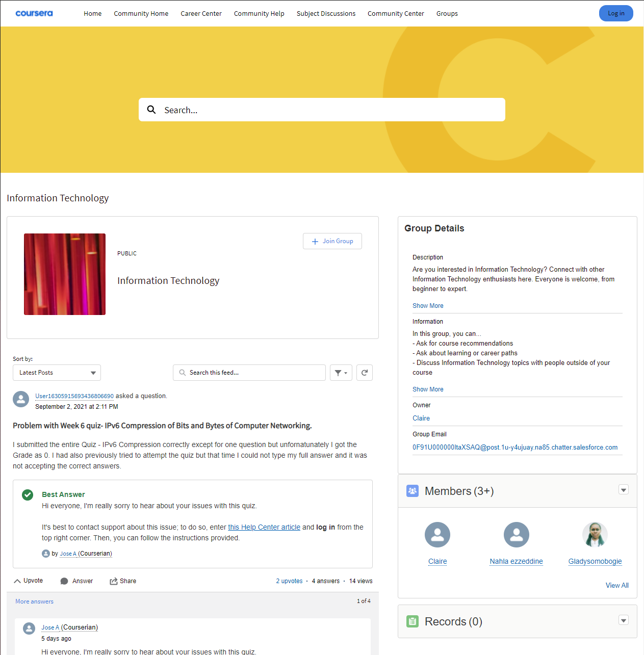The height and width of the screenshot is (655, 644).
Task: Open the Help Center article link
Action: 264,527
